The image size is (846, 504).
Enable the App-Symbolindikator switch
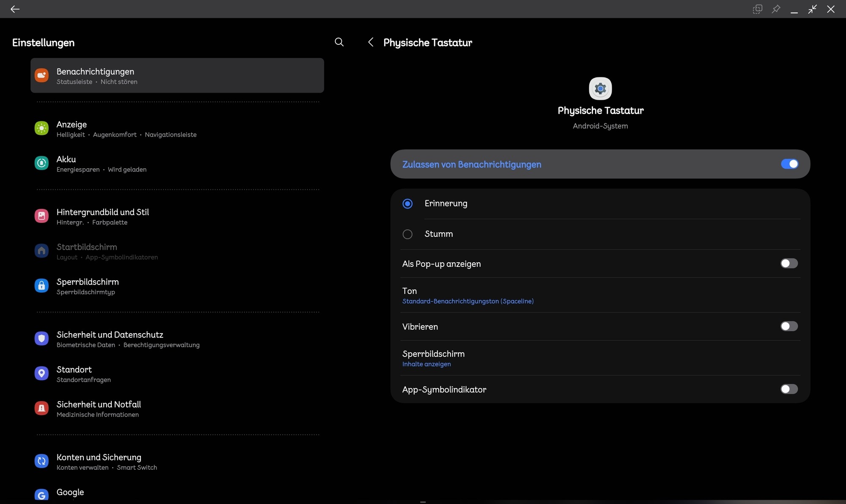(x=789, y=389)
